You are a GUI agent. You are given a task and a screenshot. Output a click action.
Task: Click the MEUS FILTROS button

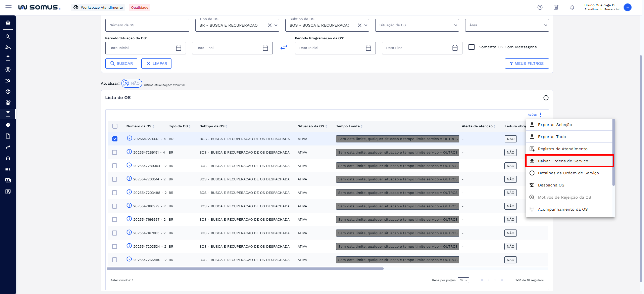tap(527, 64)
